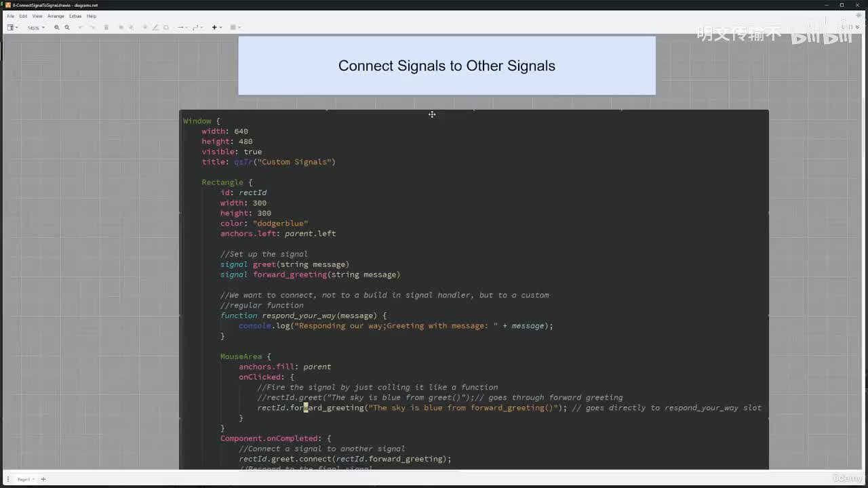Open the Edit menu

(x=23, y=16)
